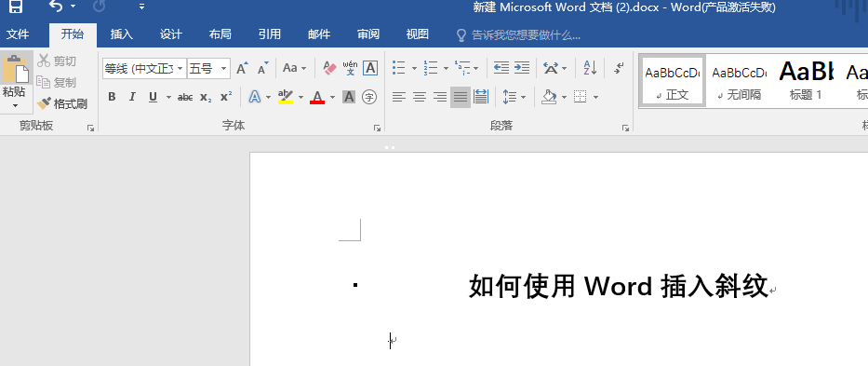Click the 告诉我您想要做什么 search box
Image resolution: width=868 pixels, height=366 pixels.
pos(519,35)
